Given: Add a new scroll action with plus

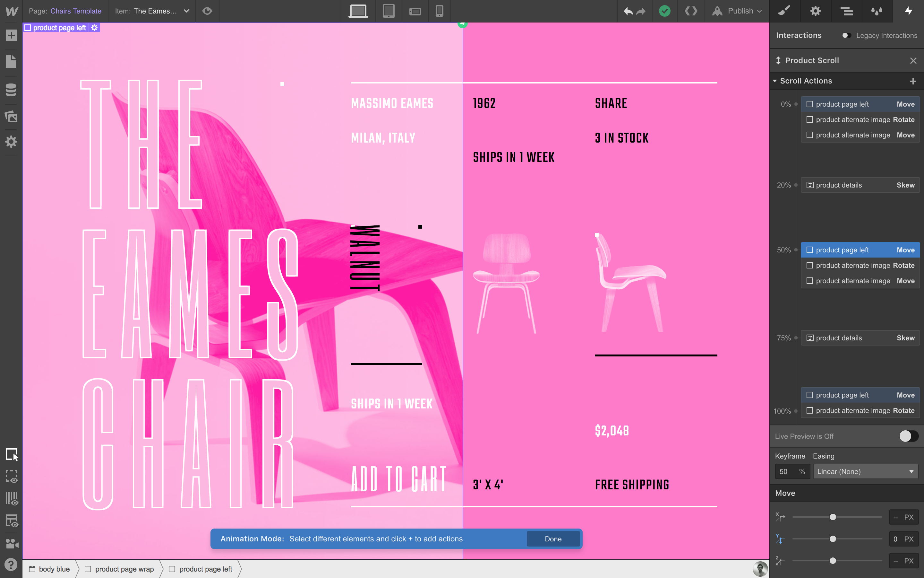Looking at the screenshot, I should [x=913, y=81].
